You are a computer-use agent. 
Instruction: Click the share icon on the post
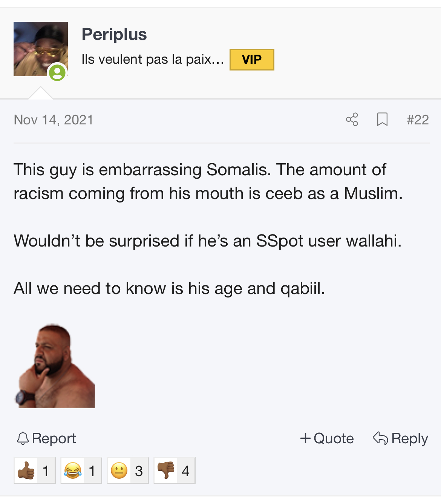click(x=352, y=119)
